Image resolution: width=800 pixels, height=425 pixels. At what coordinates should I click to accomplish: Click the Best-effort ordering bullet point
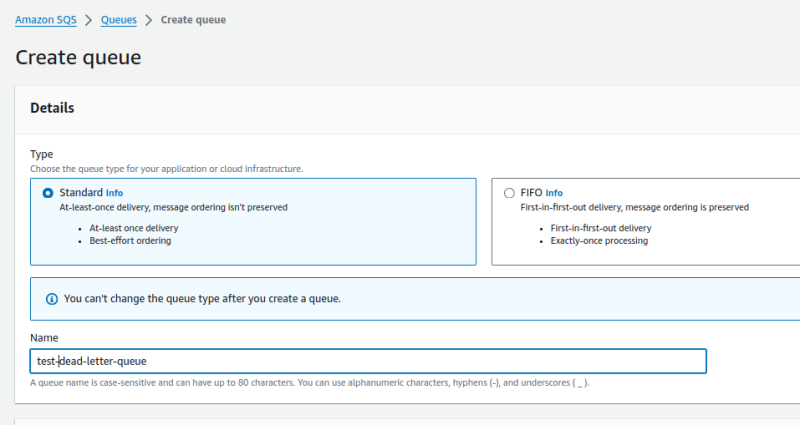click(130, 241)
